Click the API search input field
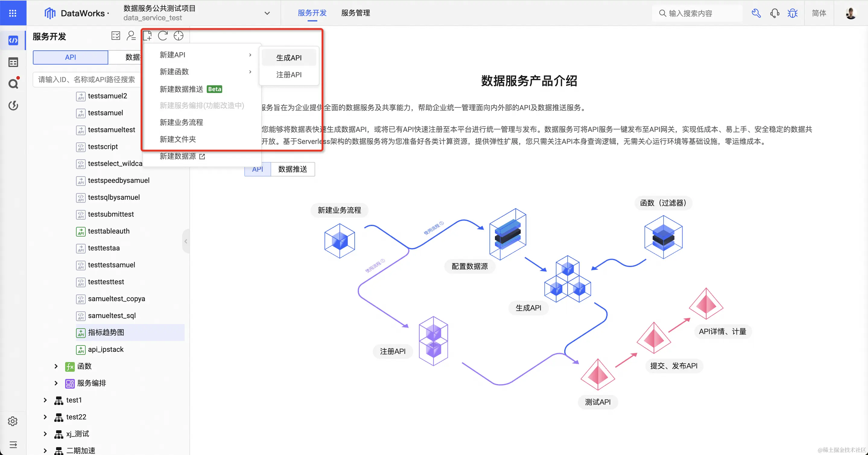Screen dimensions: 868x455 tap(87, 80)
